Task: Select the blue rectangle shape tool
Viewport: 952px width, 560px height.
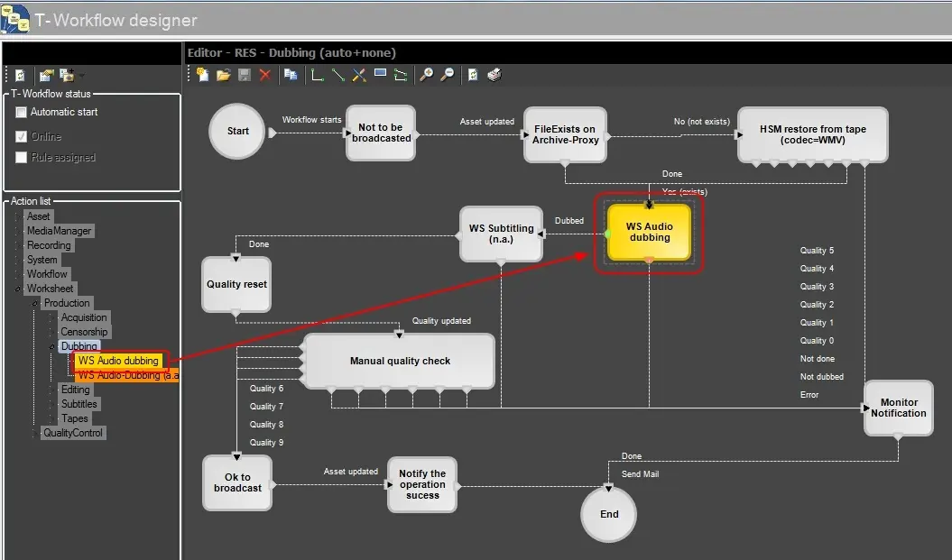Action: point(380,75)
